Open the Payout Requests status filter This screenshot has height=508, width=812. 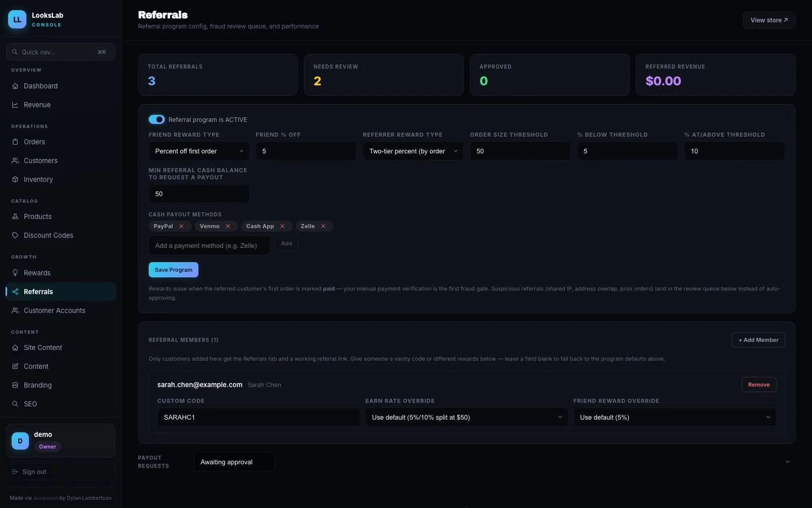pyautogui.click(x=234, y=462)
